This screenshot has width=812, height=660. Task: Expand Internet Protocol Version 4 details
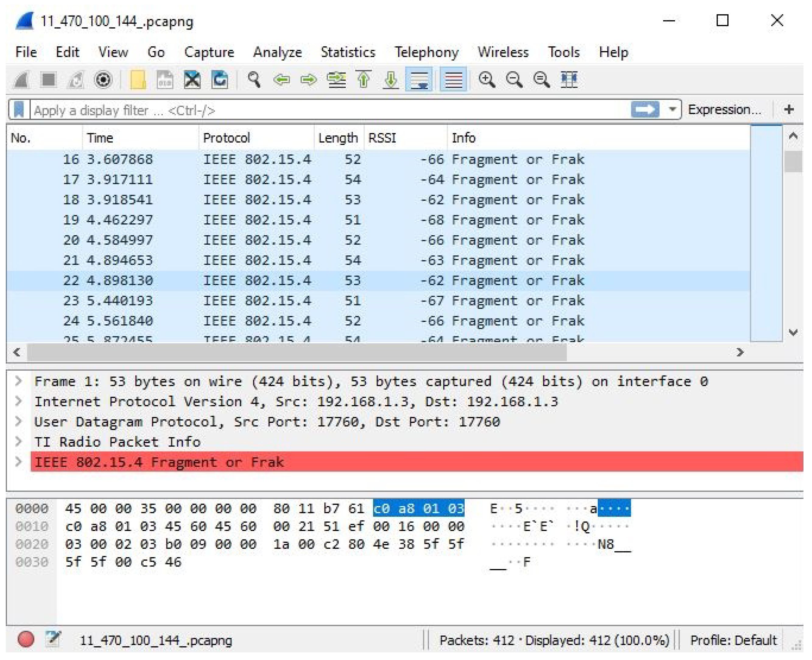point(18,401)
